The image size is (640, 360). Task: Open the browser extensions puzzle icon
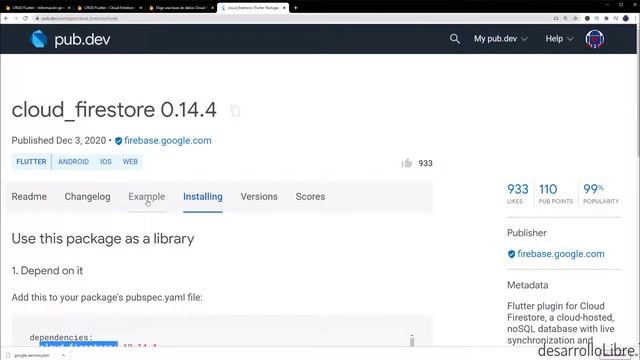pos(606,18)
